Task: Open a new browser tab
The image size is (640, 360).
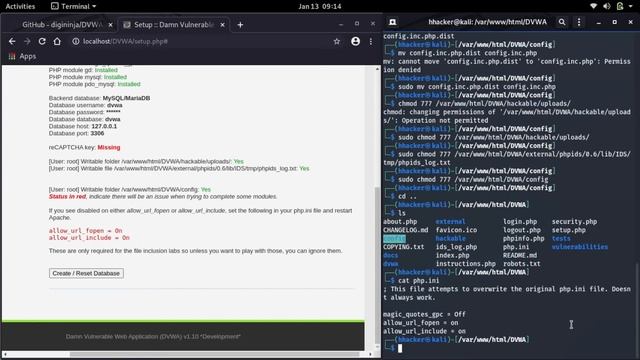Action: pyautogui.click(x=240, y=25)
